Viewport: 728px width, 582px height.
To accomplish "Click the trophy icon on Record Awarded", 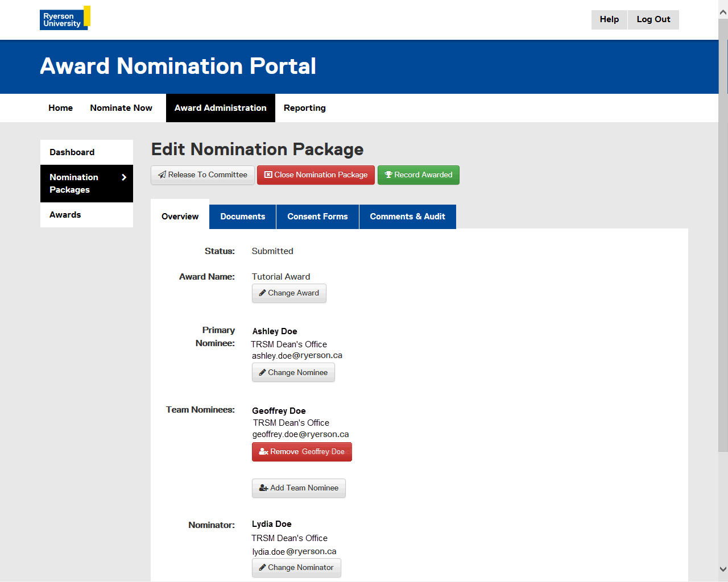I will [x=388, y=175].
